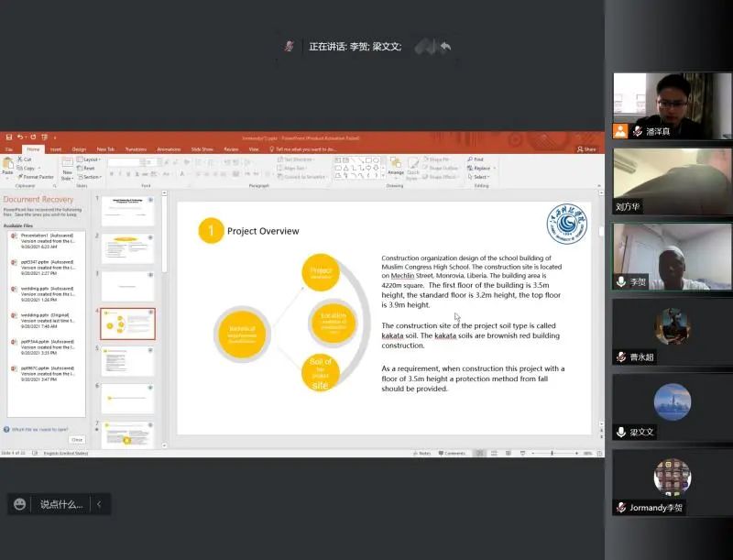Click the Share button in ribbon
The image size is (733, 560).
tap(586, 149)
